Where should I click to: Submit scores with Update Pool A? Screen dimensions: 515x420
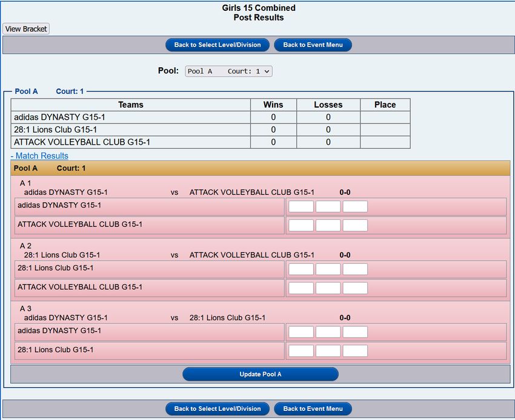(x=261, y=374)
